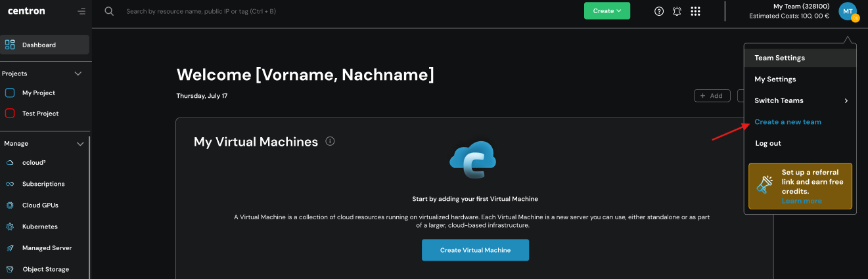The image size is (868, 279).
Task: Select Team Settings from the menu
Action: coord(779,58)
